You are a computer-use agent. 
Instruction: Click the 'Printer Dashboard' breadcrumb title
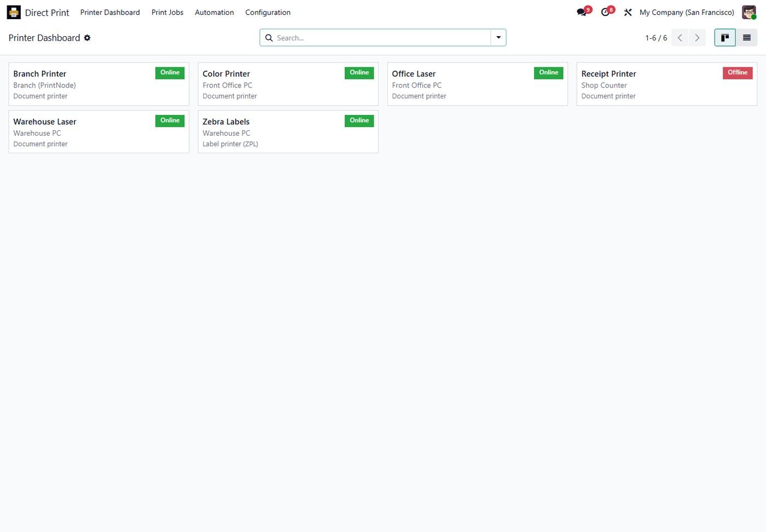[x=44, y=38]
